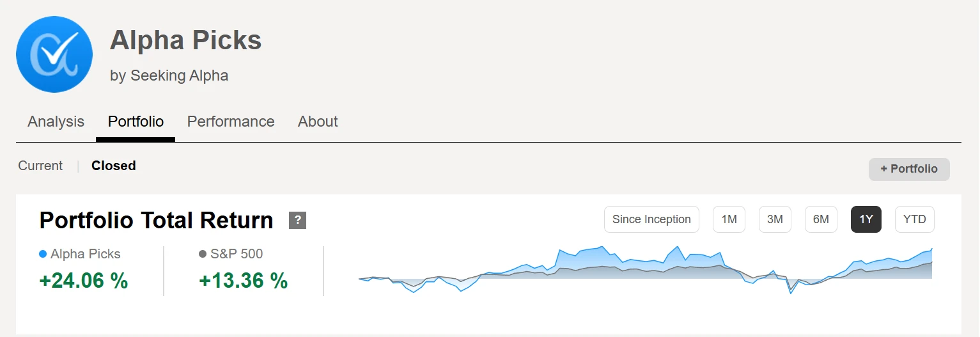Click the blue Alpha Picks legend dot
The height and width of the screenshot is (337, 980).
point(43,254)
